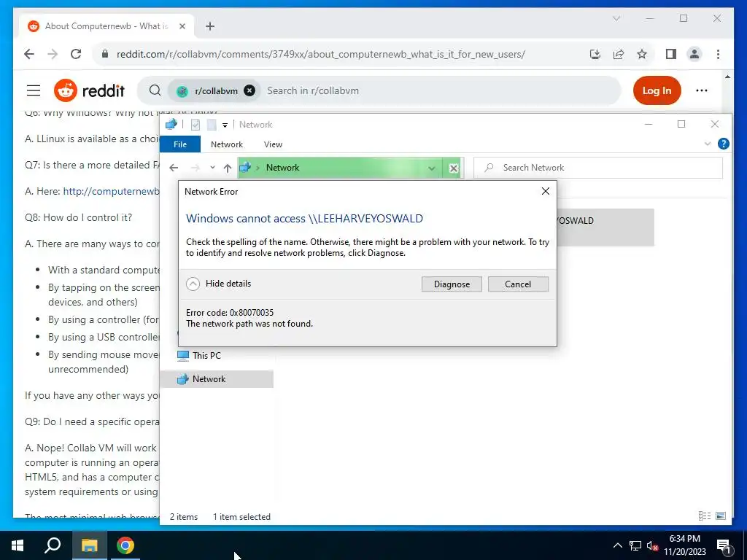Image resolution: width=747 pixels, height=560 pixels.
Task: Reload the Reddit page in Chrome
Action: pos(76,54)
